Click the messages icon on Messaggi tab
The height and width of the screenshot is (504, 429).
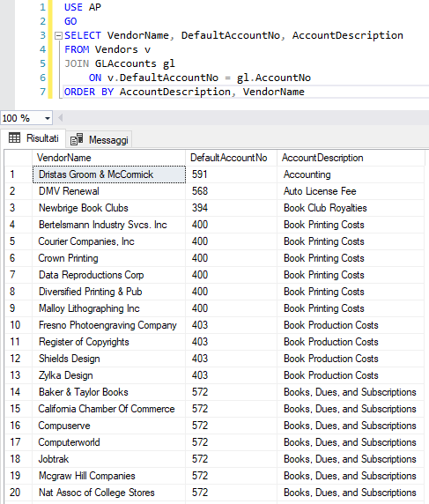[x=77, y=139]
